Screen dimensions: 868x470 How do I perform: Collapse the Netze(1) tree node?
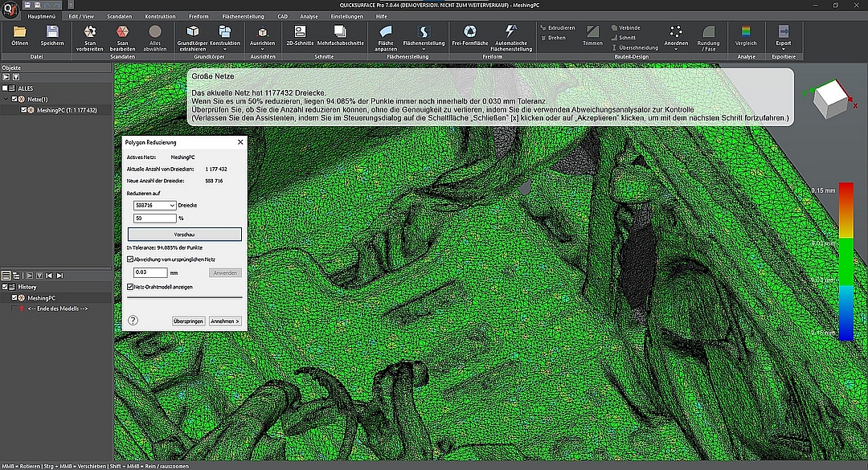tap(6, 99)
